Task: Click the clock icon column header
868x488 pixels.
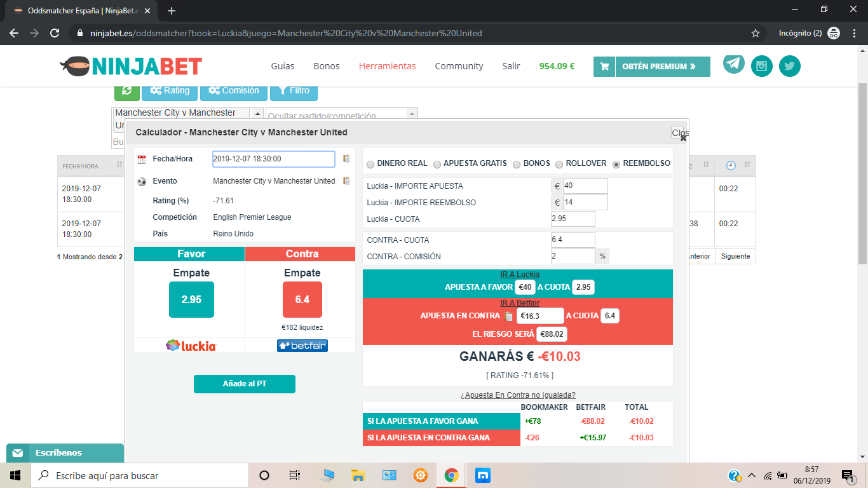Action: [731, 165]
